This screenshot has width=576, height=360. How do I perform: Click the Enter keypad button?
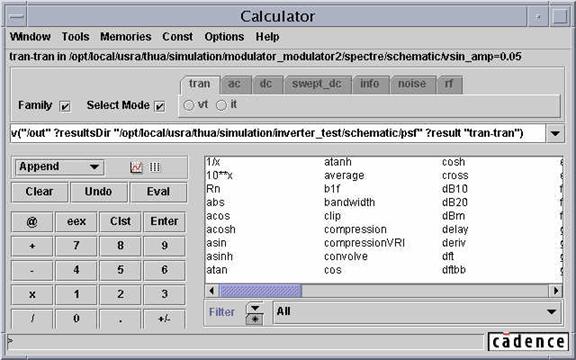click(164, 222)
